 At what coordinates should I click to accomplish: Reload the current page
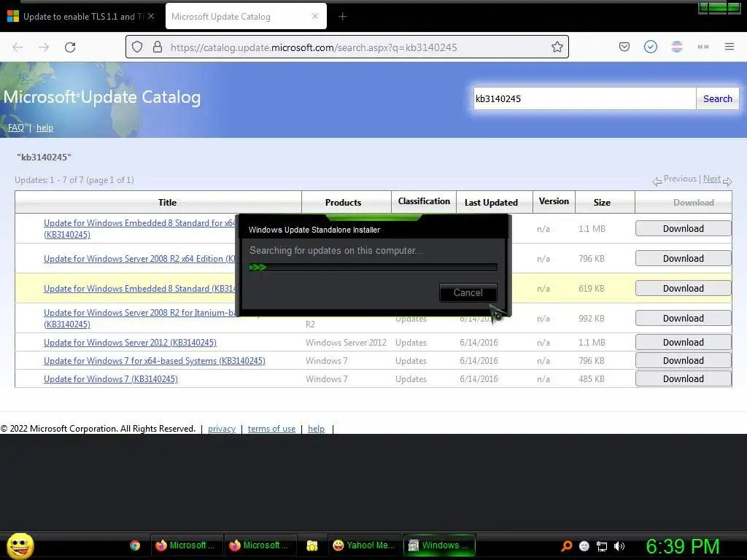click(x=70, y=47)
